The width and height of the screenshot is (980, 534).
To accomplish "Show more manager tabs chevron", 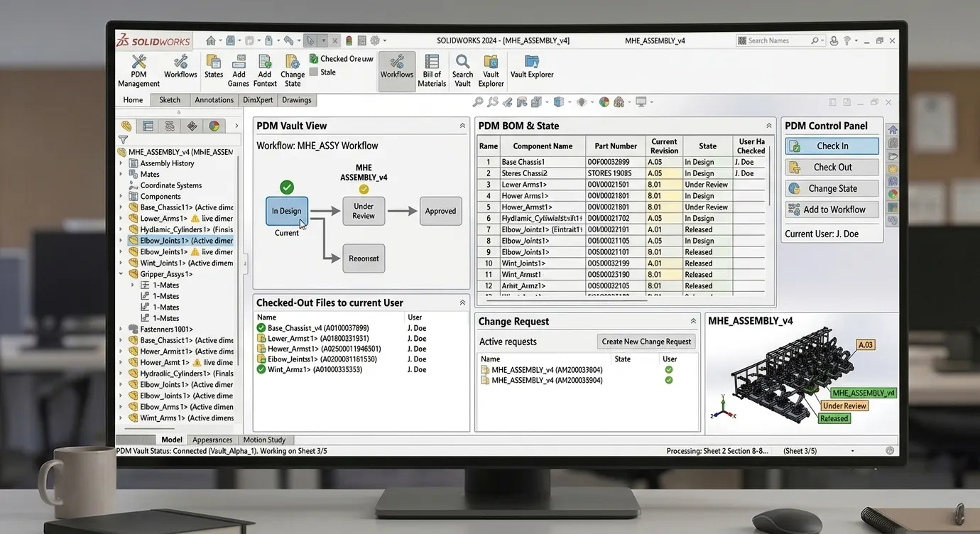I will click(236, 126).
